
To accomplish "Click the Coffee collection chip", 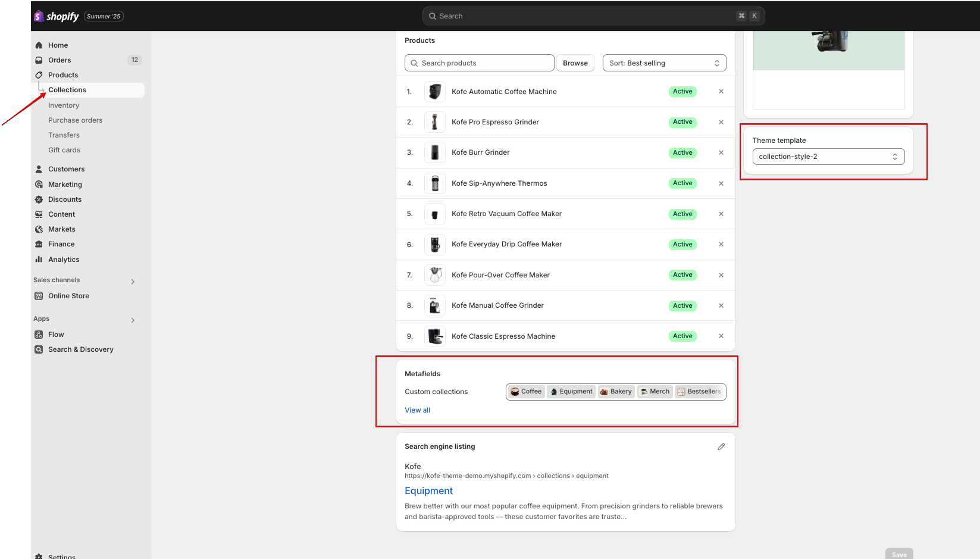I will tap(527, 392).
